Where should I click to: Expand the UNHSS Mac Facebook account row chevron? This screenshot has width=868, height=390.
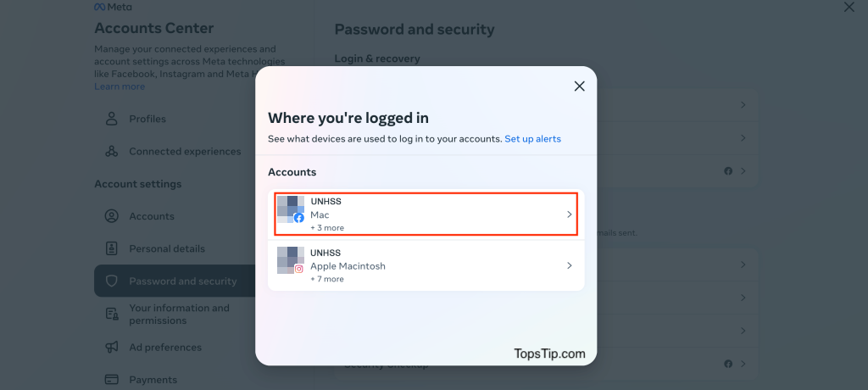(x=569, y=214)
